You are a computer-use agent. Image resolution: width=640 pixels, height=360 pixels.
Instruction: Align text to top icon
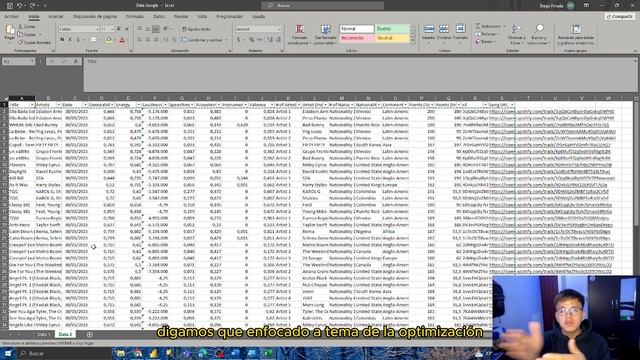[140, 29]
